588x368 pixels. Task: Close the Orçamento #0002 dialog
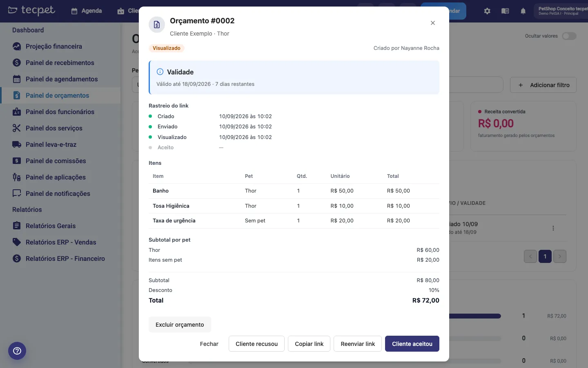(x=433, y=23)
